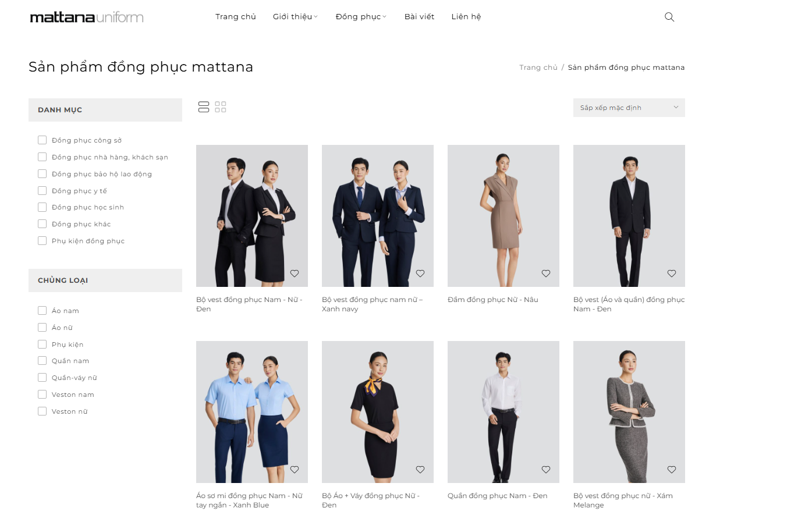812x522 pixels.
Task: Go to Bài viết in the navigation
Action: pyautogui.click(x=419, y=17)
